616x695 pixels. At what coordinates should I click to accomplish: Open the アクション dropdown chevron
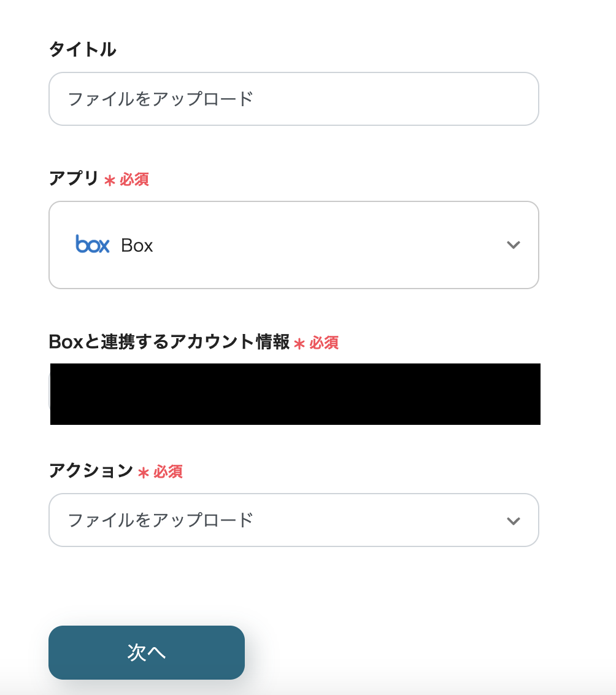[513, 521]
